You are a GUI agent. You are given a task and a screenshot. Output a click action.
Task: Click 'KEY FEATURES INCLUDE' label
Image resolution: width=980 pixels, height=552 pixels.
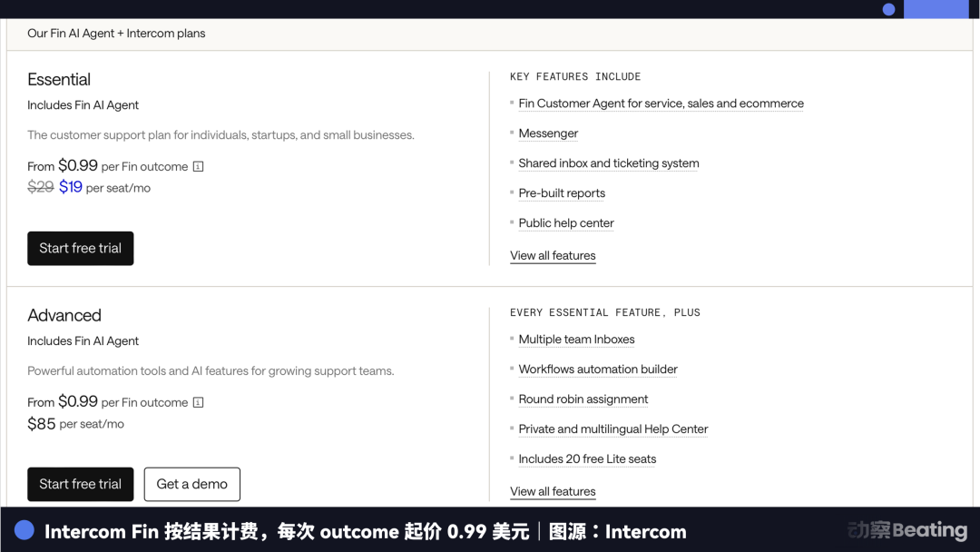coord(575,76)
